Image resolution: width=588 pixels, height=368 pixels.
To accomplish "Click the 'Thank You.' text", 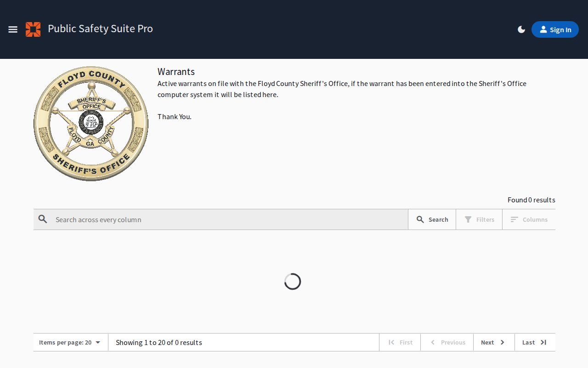I will coord(175,116).
